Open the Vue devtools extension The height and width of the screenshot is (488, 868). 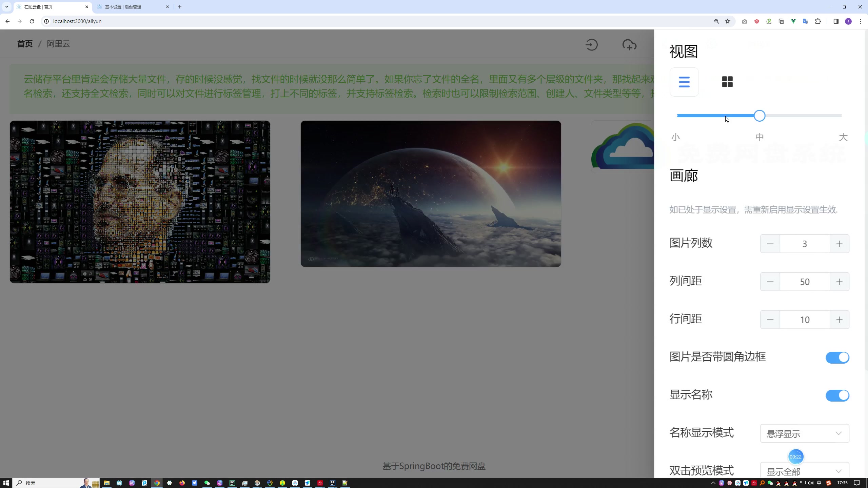pos(793,21)
